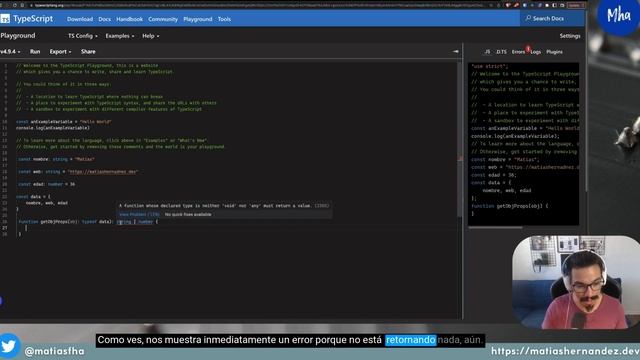Click 'No quick fixes available' text
The height and width of the screenshot is (360, 640).
click(x=188, y=214)
